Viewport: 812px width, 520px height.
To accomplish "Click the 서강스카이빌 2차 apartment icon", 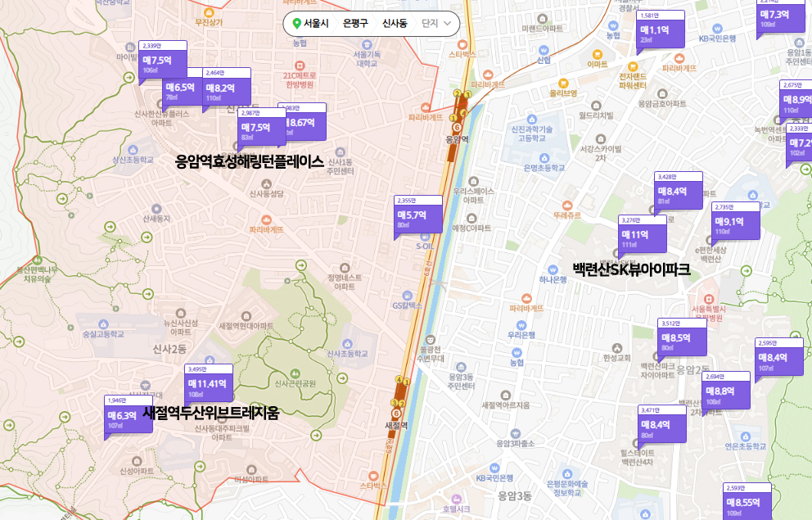I will [601, 139].
